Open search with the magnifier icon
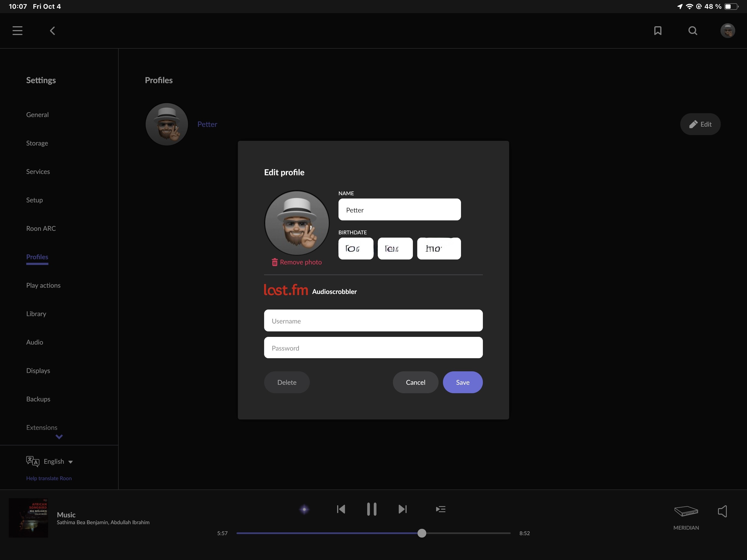This screenshot has width=747, height=560. click(x=692, y=30)
